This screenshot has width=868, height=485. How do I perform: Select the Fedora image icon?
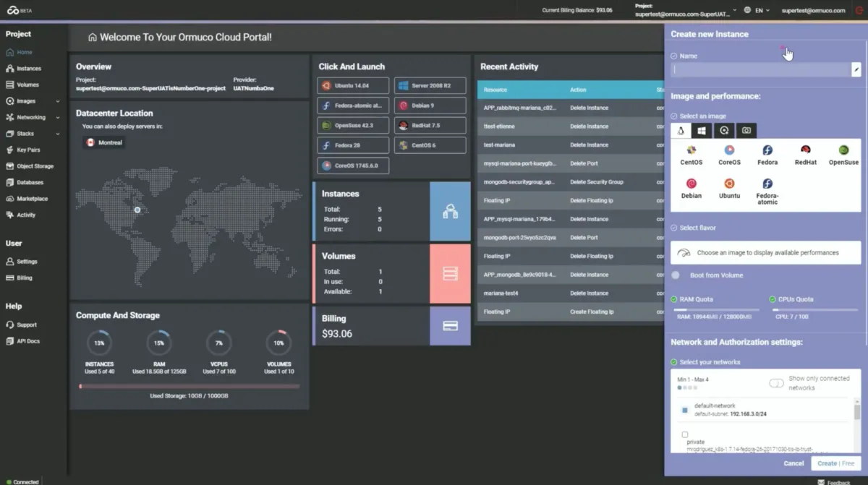[767, 150]
